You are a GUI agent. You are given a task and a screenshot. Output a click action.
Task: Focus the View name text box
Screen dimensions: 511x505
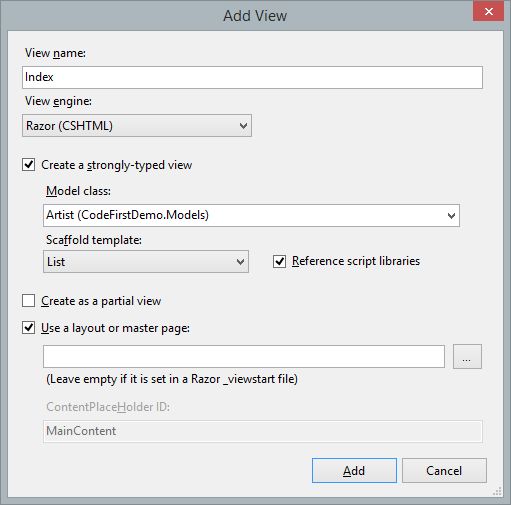click(252, 77)
